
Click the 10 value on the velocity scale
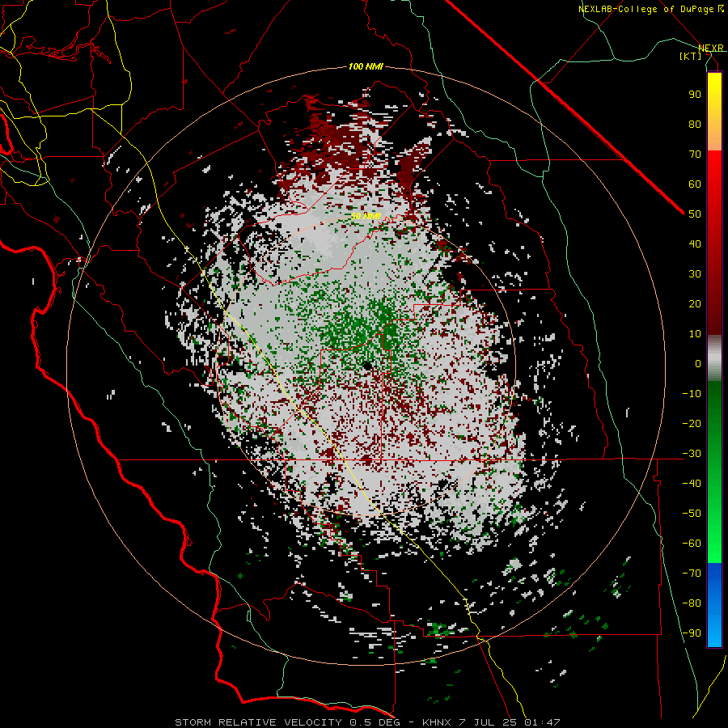tap(695, 334)
